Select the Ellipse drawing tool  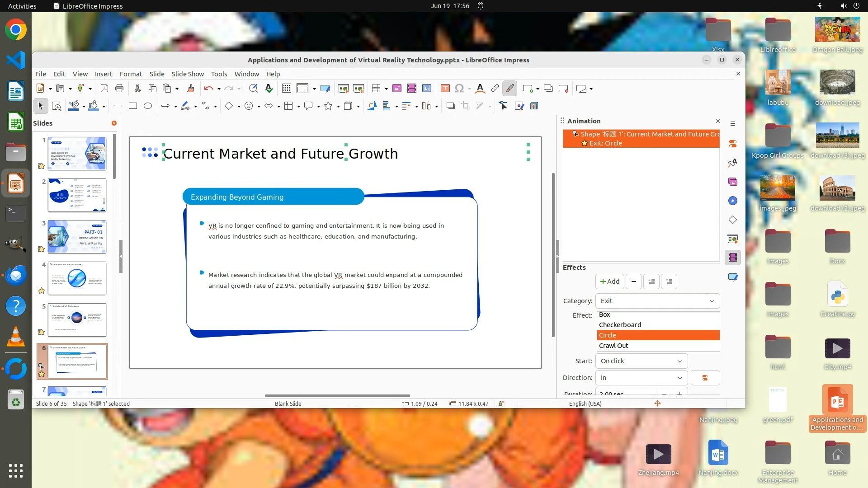tap(148, 106)
